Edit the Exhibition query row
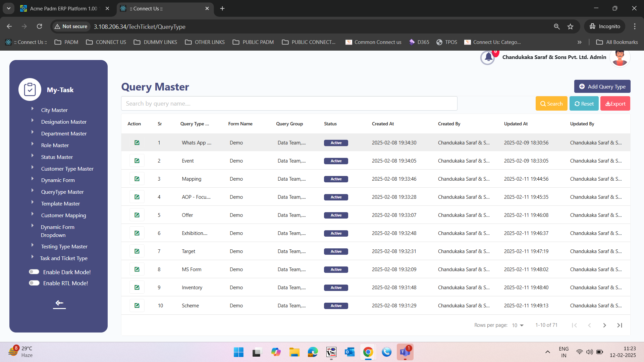 click(137, 233)
